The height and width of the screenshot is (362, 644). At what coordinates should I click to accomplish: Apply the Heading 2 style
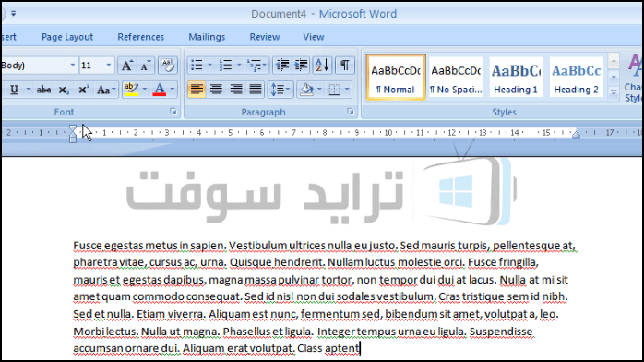click(576, 78)
